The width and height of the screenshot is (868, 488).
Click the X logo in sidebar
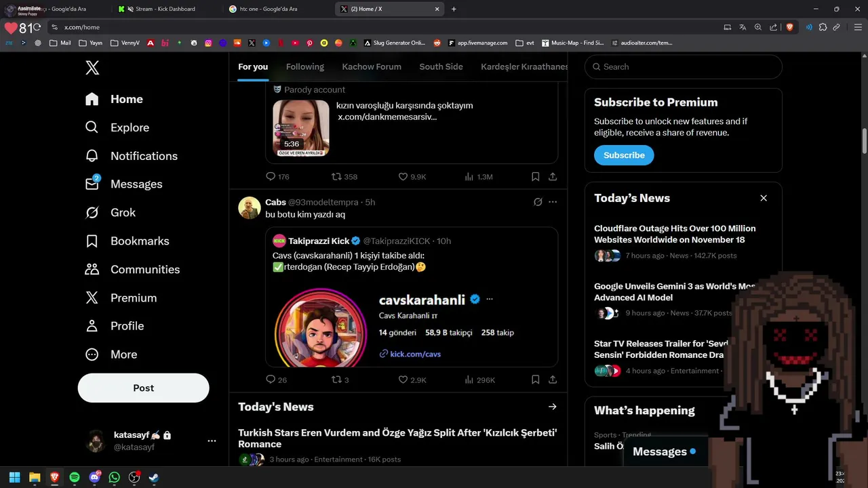click(x=92, y=68)
